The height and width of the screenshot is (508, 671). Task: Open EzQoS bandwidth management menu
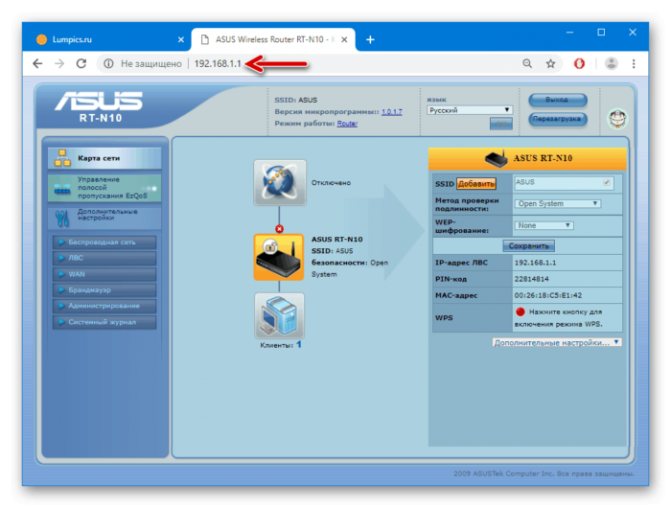105,188
